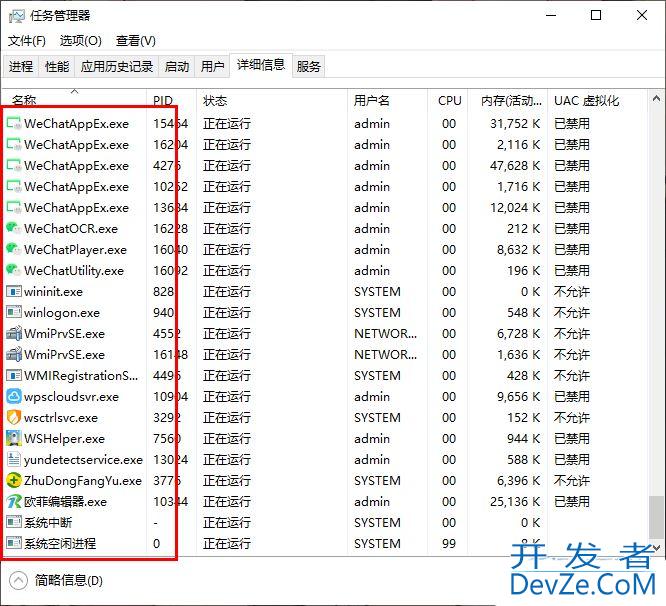
Task: Sort by the UAC 虚拟化 column header
Action: tap(597, 101)
